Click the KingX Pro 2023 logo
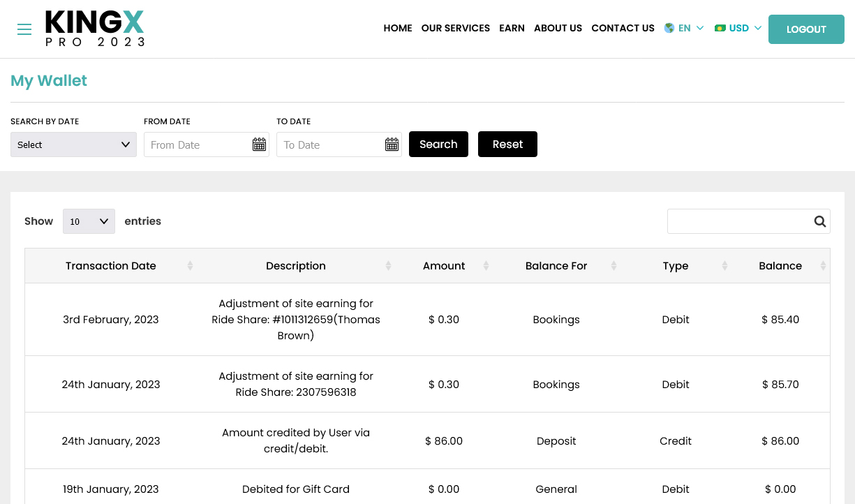855x504 pixels. (x=95, y=29)
